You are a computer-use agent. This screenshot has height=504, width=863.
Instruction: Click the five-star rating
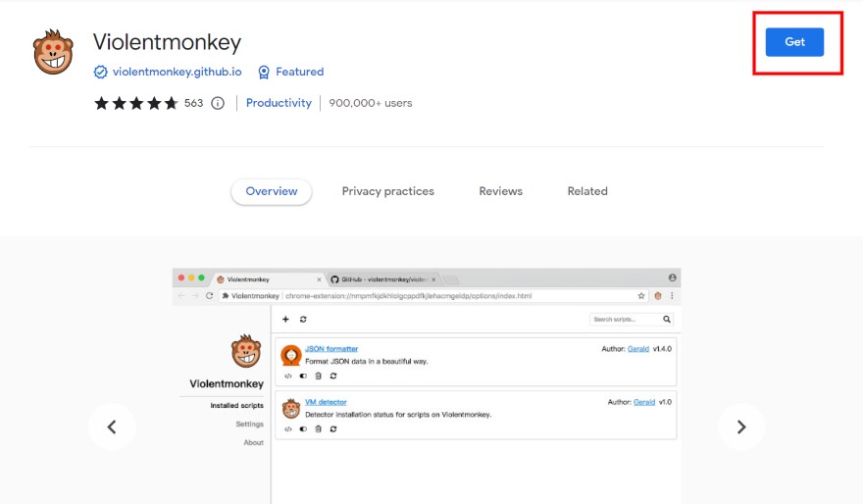[135, 103]
